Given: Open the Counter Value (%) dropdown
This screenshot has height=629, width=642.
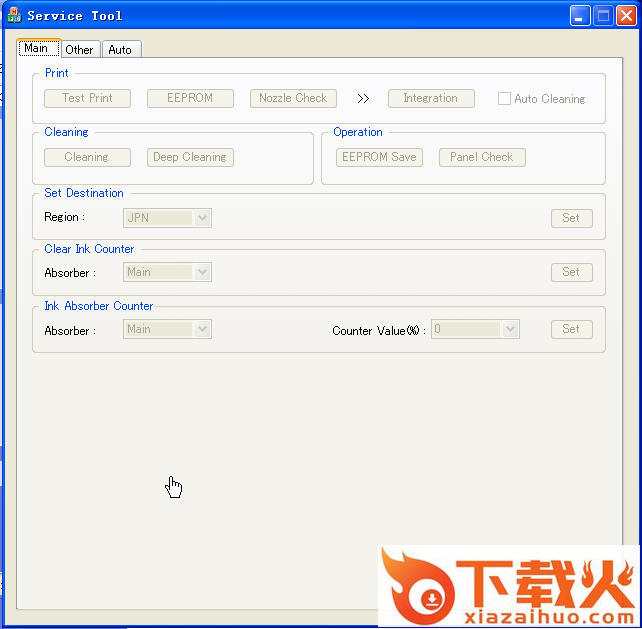Looking at the screenshot, I should coord(475,329).
